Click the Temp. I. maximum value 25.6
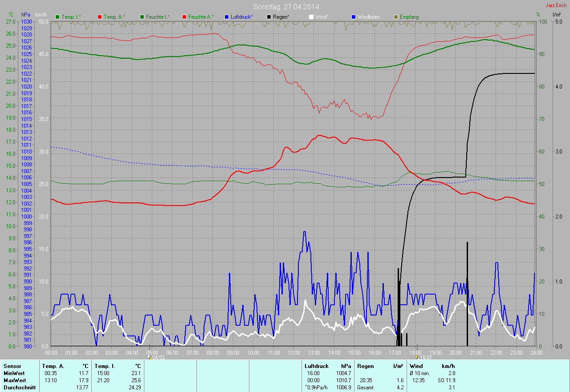This screenshot has height=392, width=570. click(x=136, y=380)
